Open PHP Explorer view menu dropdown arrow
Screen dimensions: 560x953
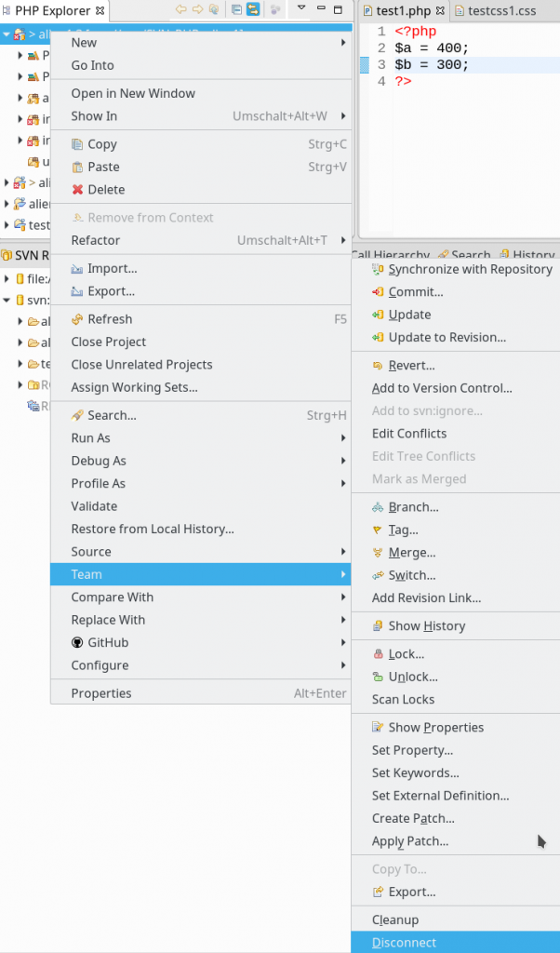300,9
